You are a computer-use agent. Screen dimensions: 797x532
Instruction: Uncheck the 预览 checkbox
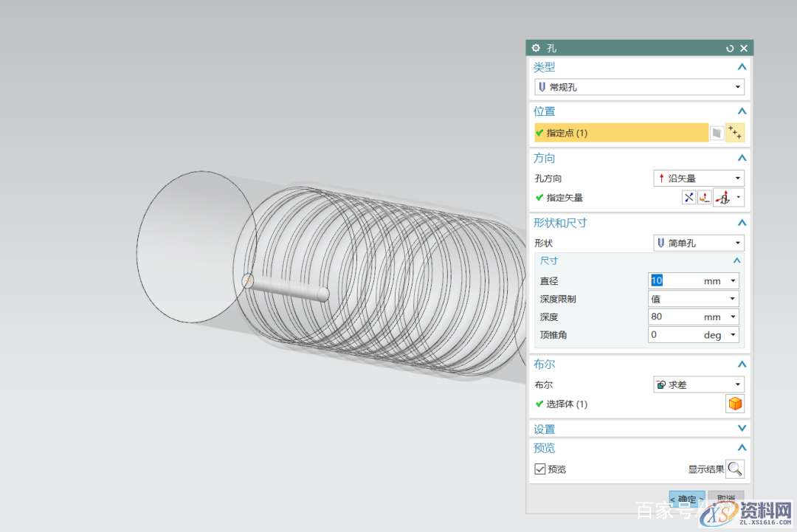click(540, 469)
